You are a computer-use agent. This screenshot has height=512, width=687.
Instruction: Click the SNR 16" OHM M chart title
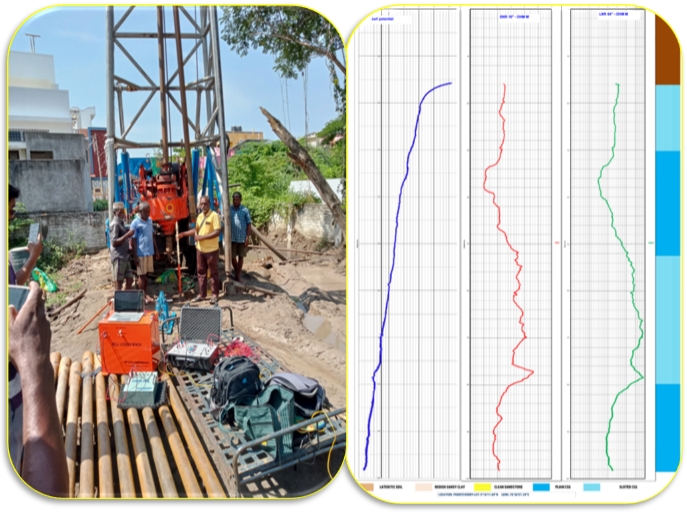[514, 17]
